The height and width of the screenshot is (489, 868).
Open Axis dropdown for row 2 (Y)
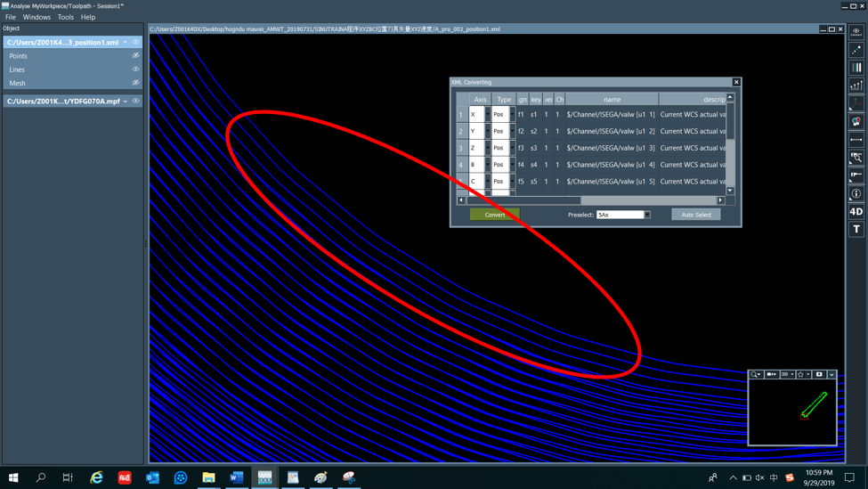point(488,131)
